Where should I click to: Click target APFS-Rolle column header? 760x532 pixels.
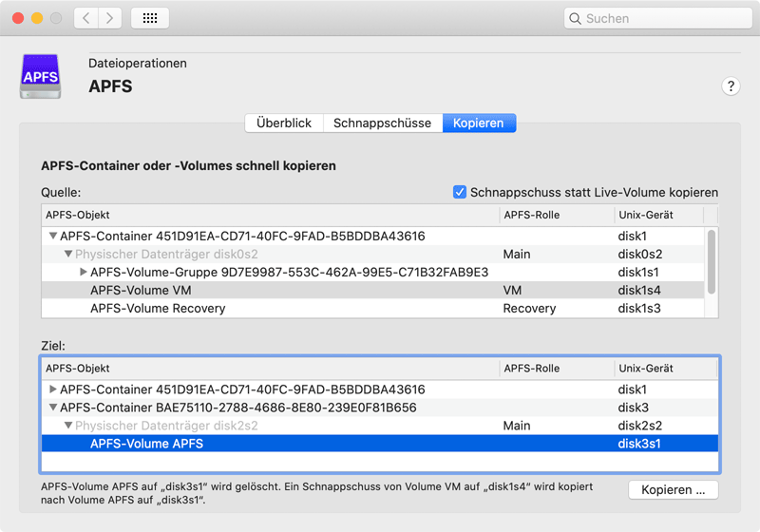(x=557, y=369)
